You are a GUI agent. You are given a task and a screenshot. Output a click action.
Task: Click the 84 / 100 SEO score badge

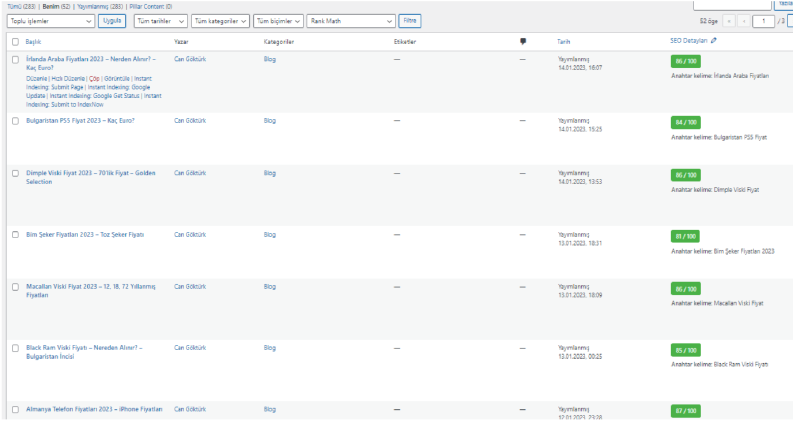685,122
